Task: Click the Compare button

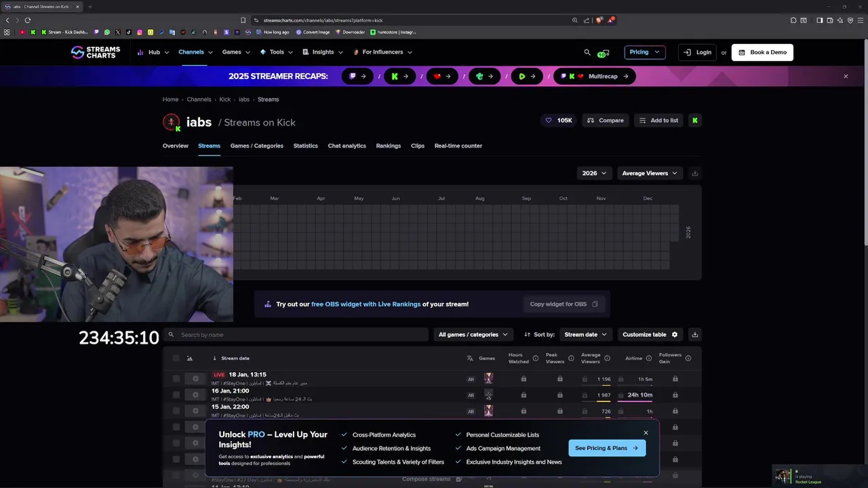Action: click(x=606, y=121)
